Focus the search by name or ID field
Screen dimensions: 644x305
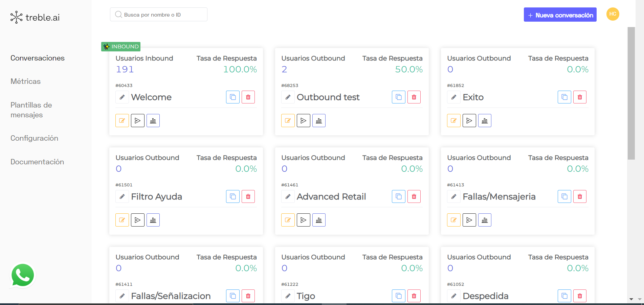click(x=158, y=15)
